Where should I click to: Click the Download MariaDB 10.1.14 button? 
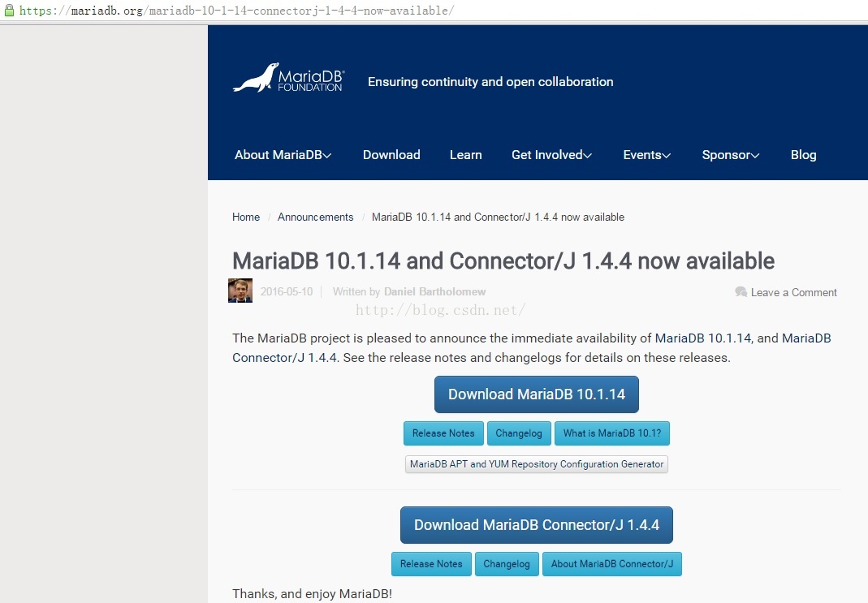[x=537, y=394]
